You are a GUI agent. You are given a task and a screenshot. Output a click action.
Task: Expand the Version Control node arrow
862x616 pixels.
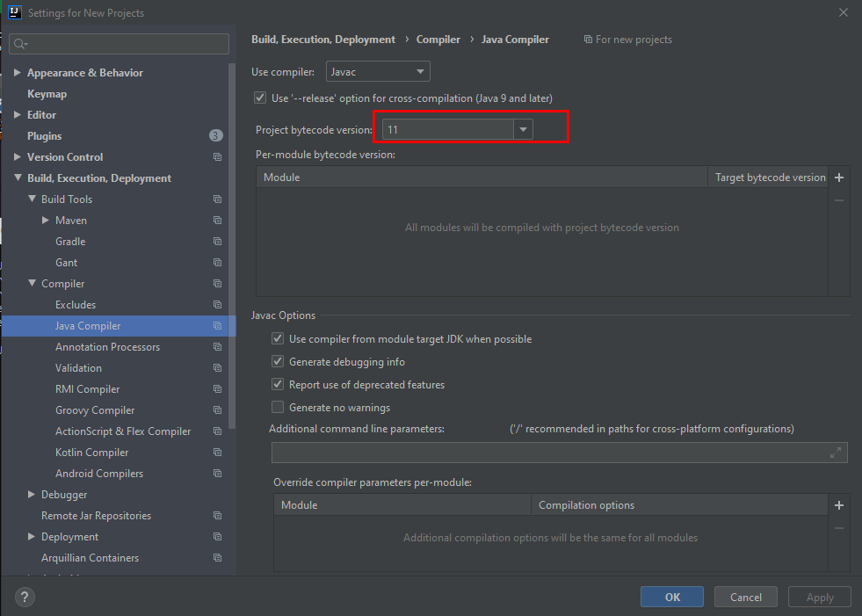[x=17, y=156]
